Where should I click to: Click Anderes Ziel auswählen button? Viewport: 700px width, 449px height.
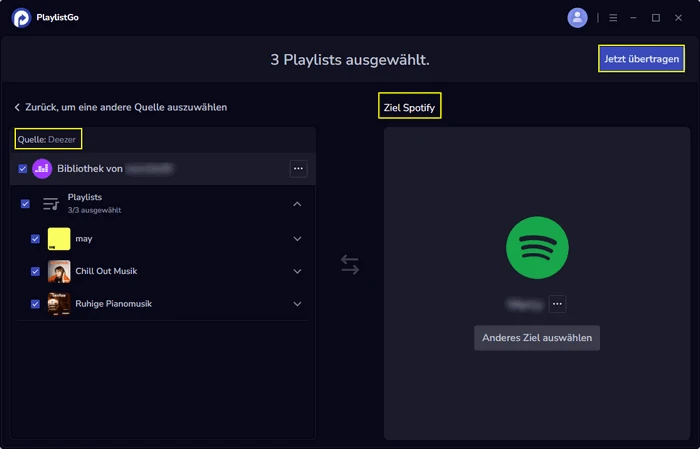pos(537,338)
